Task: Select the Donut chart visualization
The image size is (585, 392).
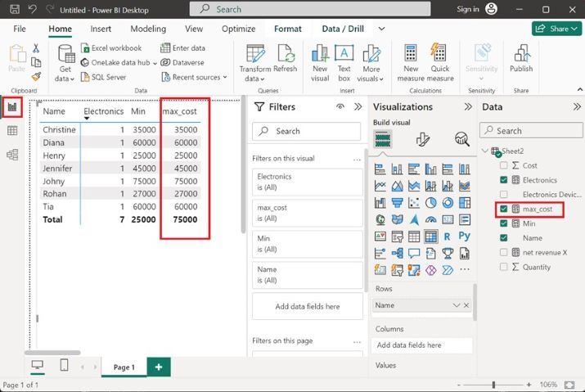Action: [x=448, y=202]
